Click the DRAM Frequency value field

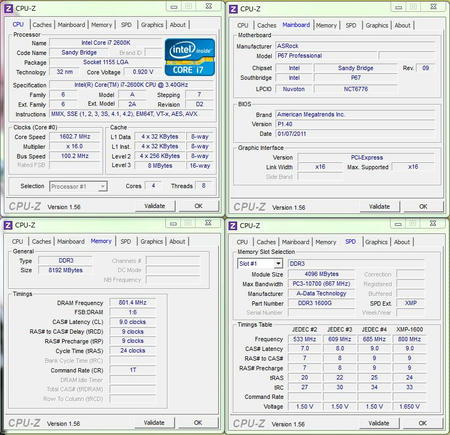[x=133, y=303]
